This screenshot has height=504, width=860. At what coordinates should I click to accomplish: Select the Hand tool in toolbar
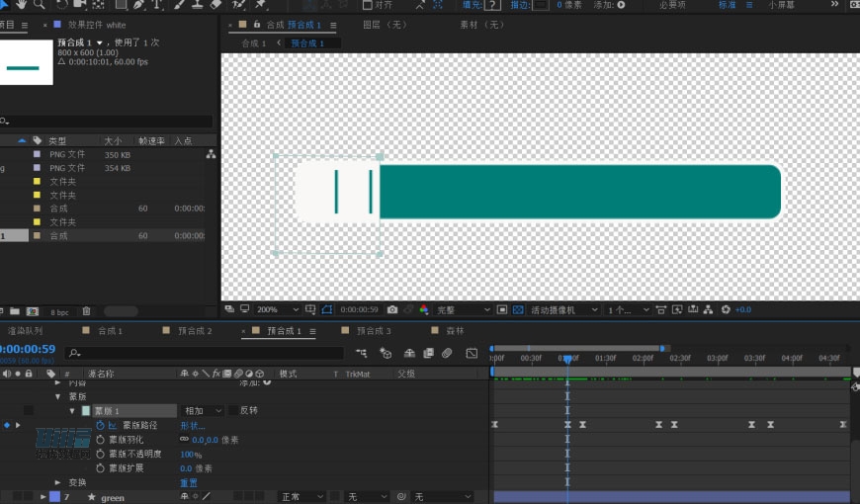(x=22, y=5)
